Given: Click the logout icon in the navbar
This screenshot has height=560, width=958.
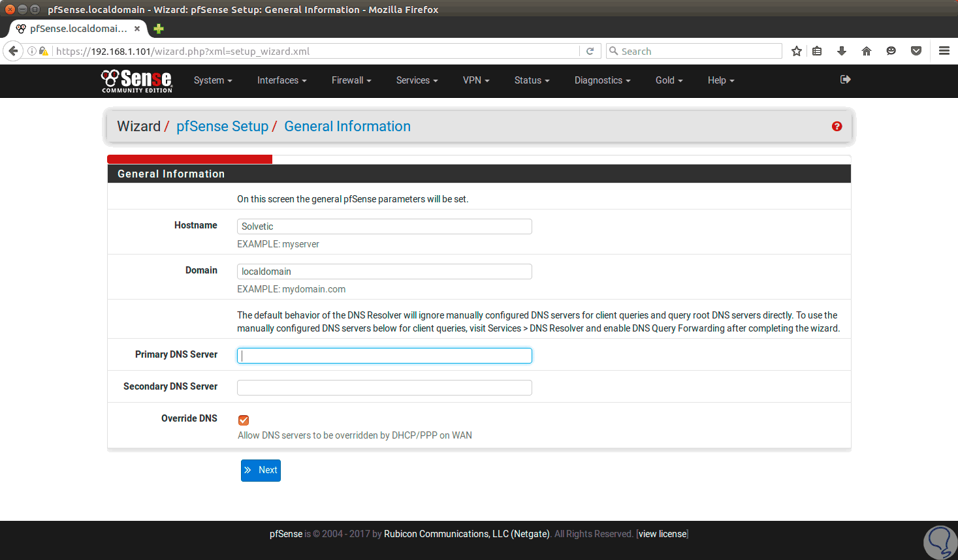Looking at the screenshot, I should pos(846,80).
